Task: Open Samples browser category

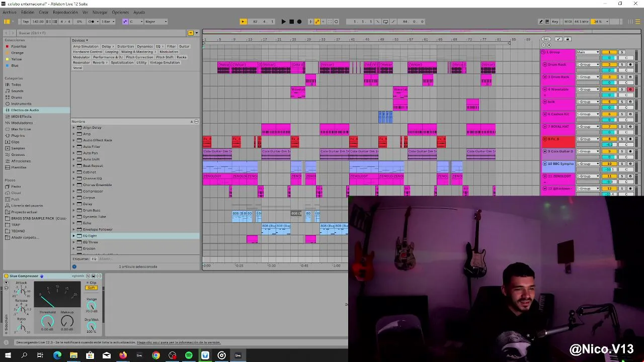Action: tap(18, 148)
